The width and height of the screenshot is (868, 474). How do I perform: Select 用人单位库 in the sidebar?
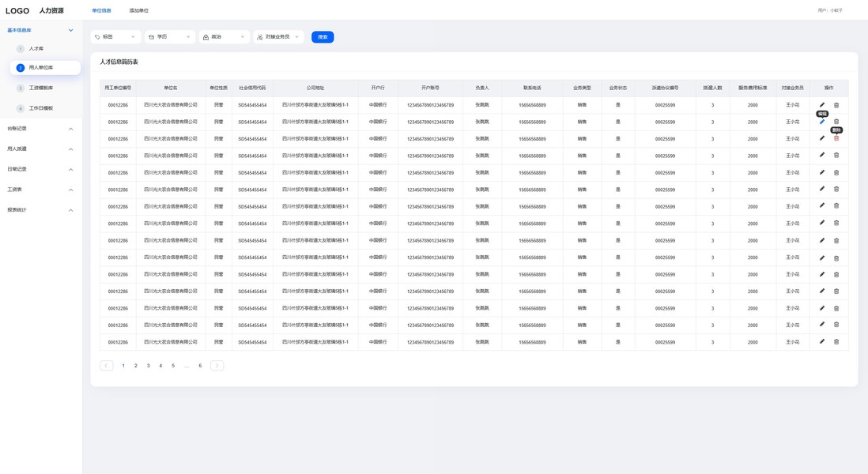coord(45,67)
